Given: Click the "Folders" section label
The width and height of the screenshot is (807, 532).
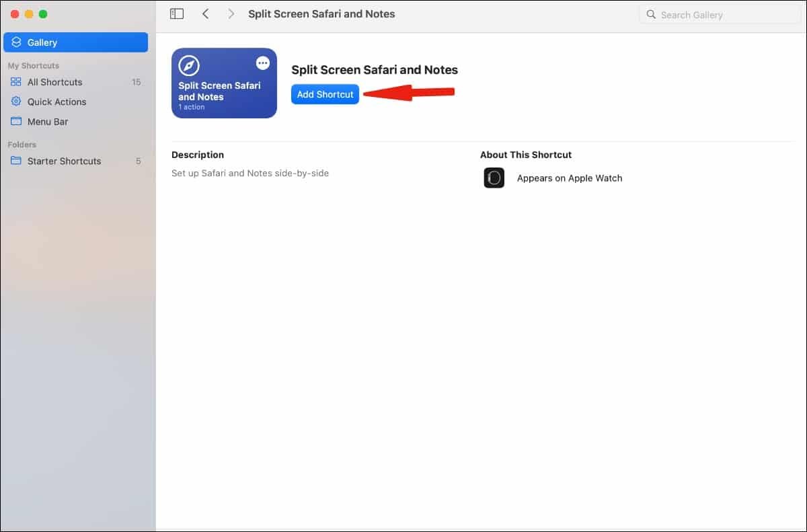Looking at the screenshot, I should (22, 145).
